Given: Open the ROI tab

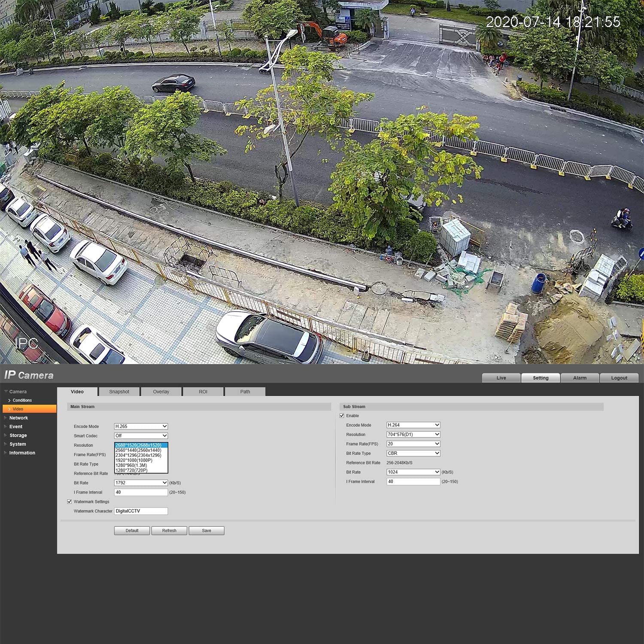Looking at the screenshot, I should (203, 392).
